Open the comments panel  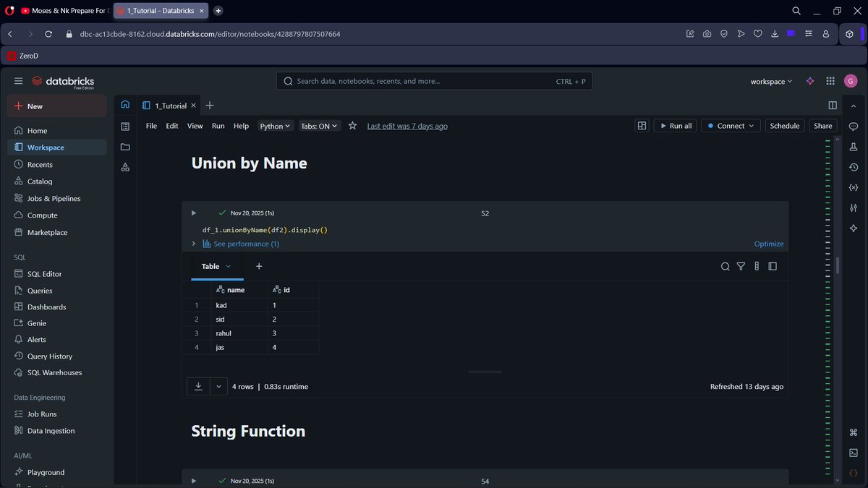(x=854, y=127)
